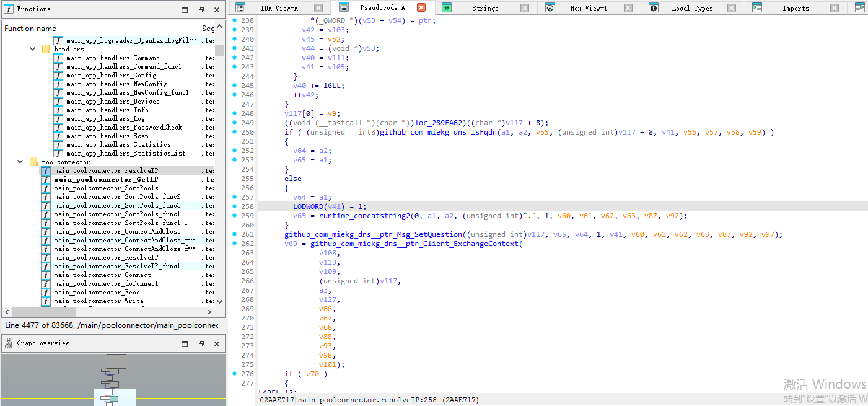The height and width of the screenshot is (406, 868).
Task: Float the Graph overview panel
Action: 201,343
